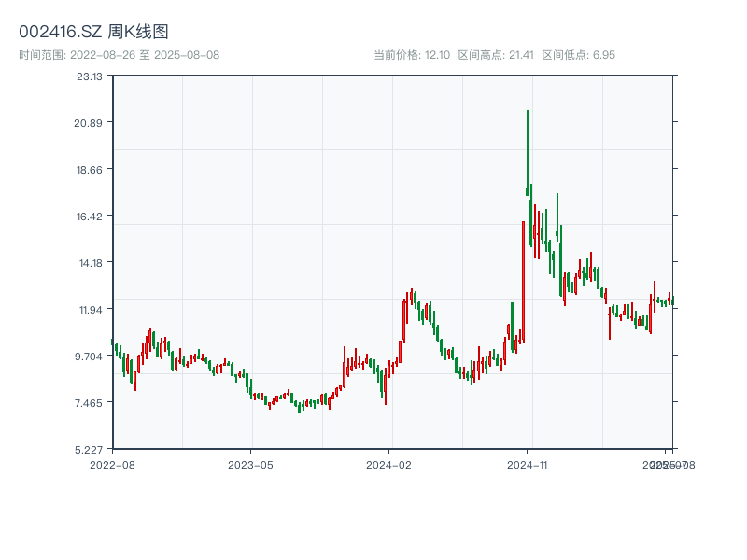Image resolution: width=747 pixels, height=560 pixels.
Task: Click the x-axis label 2024-11
Action: coord(528,465)
